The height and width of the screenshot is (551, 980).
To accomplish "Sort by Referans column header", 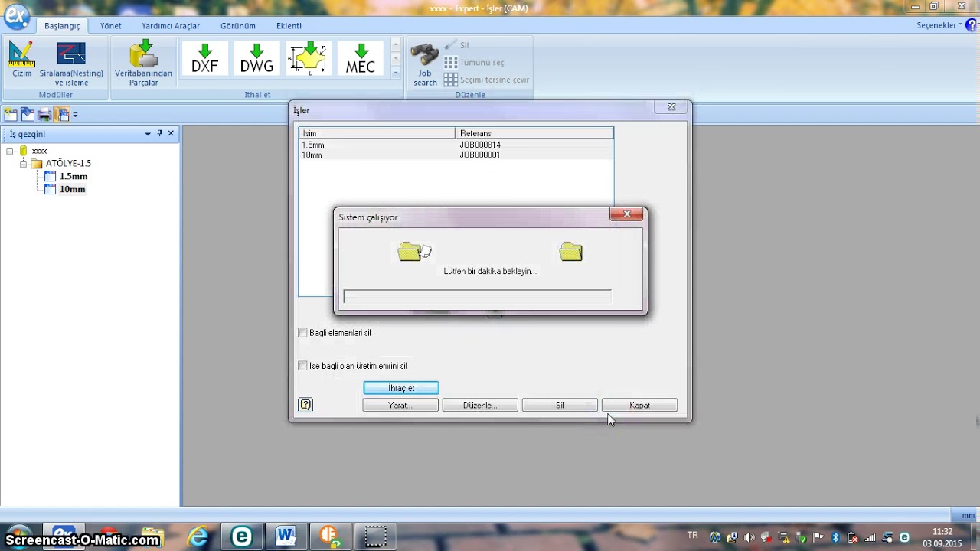I will [534, 133].
